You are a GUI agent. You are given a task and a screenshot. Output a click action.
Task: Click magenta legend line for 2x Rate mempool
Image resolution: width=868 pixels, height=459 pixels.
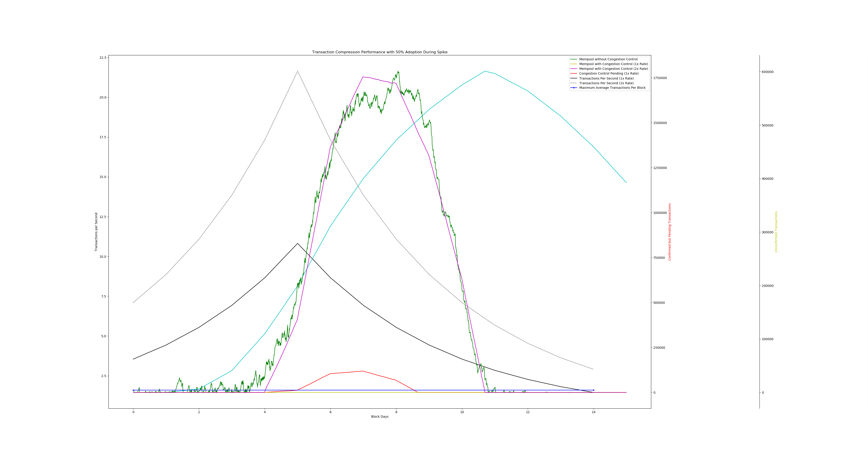click(x=573, y=69)
